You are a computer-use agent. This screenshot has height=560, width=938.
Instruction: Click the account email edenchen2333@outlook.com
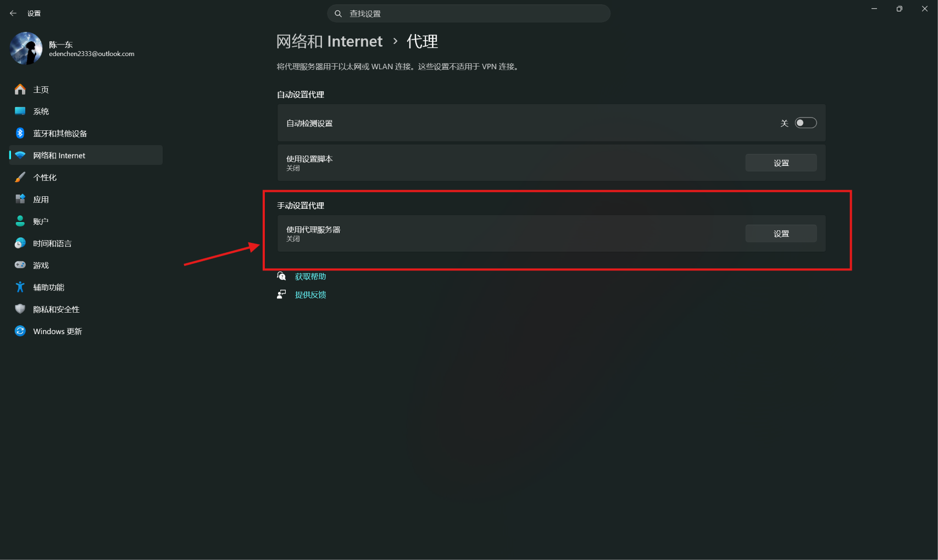92,54
